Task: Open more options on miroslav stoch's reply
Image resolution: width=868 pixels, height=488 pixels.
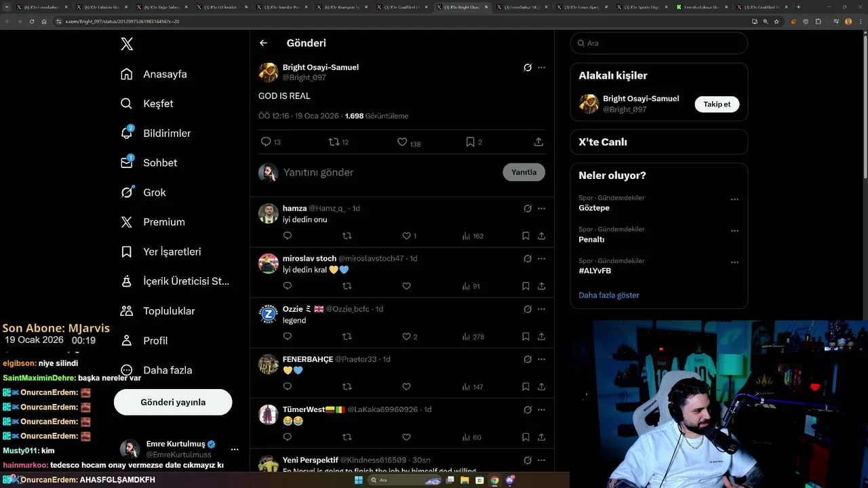Action: (541, 259)
